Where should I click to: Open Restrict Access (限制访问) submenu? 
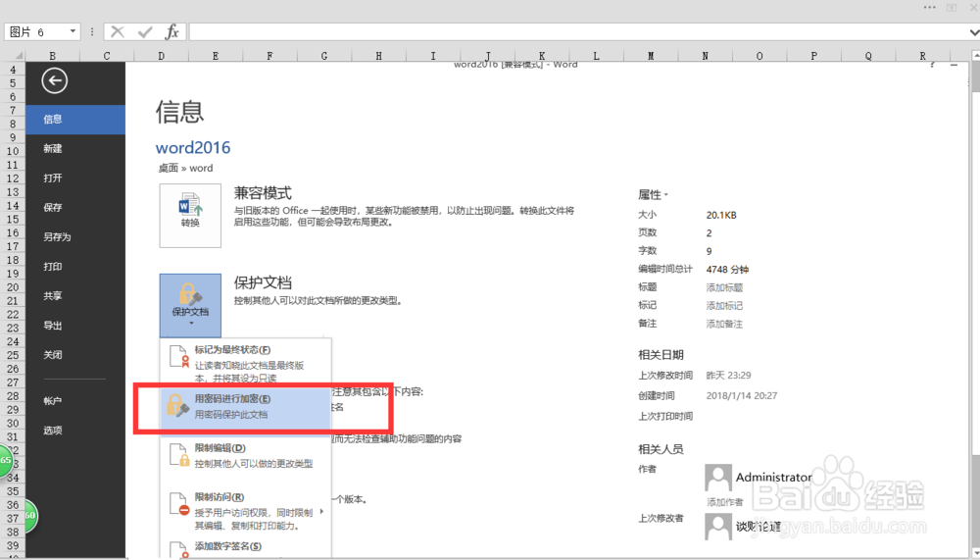click(246, 511)
